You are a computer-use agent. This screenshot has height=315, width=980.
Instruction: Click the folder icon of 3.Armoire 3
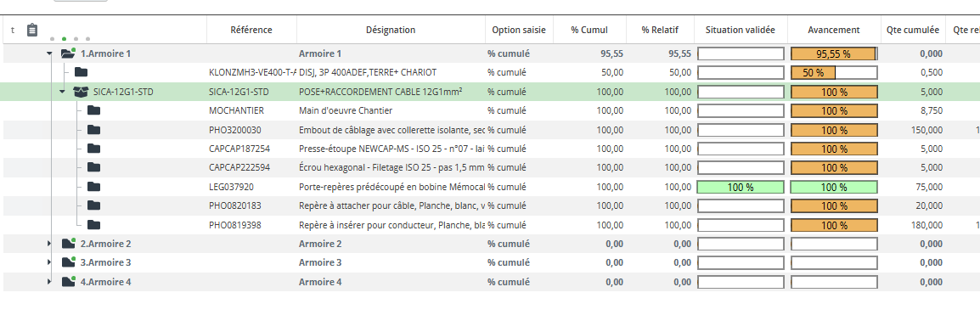pyautogui.click(x=68, y=262)
